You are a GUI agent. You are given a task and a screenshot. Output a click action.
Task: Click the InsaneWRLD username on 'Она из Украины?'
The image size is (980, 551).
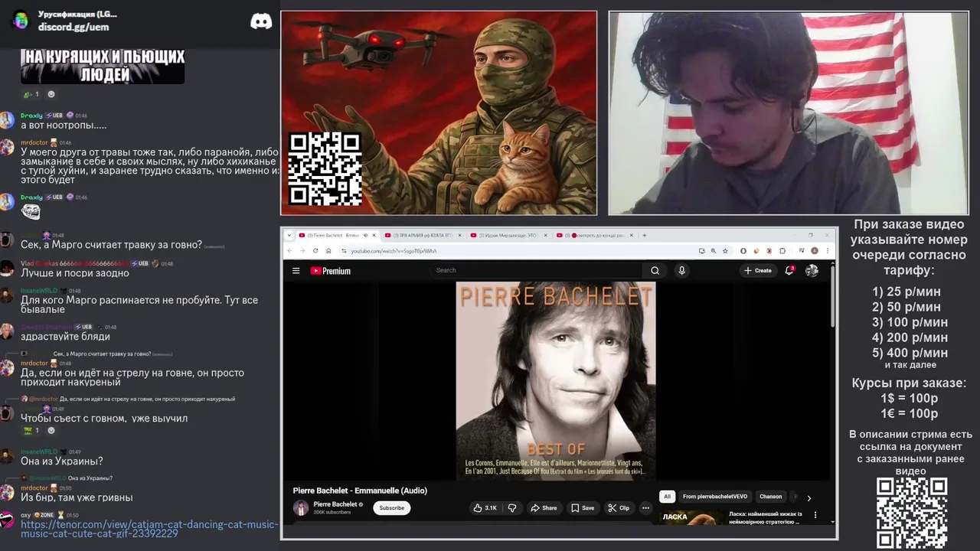click(39, 452)
